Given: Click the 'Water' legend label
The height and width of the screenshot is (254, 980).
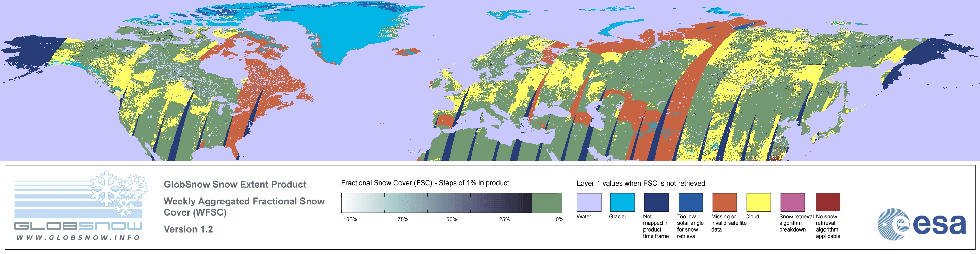Looking at the screenshot, I should point(584,216).
